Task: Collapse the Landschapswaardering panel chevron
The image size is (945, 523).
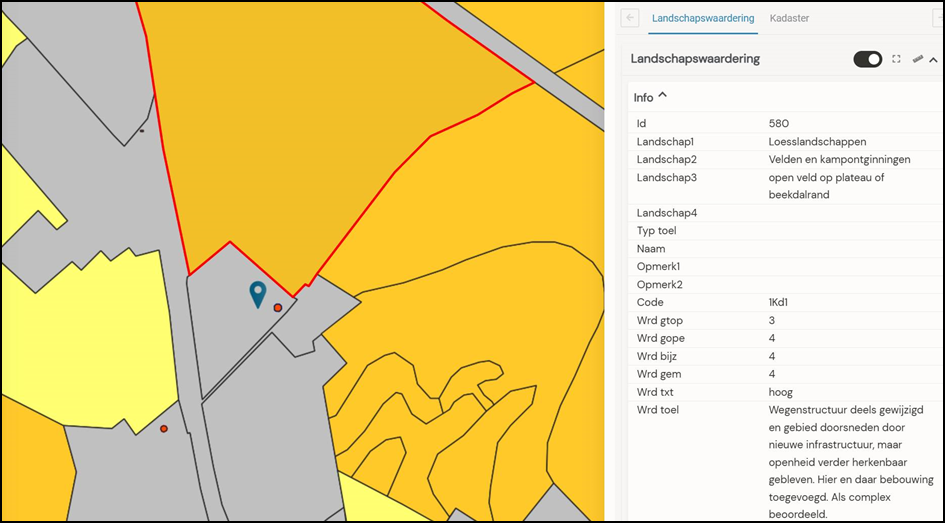Action: pyautogui.click(x=934, y=60)
